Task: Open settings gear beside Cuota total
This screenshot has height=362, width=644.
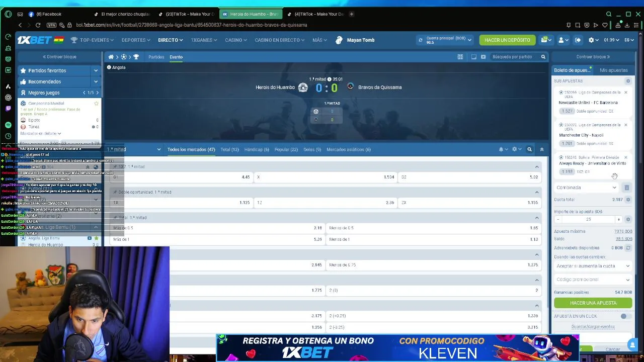Action: click(628, 200)
